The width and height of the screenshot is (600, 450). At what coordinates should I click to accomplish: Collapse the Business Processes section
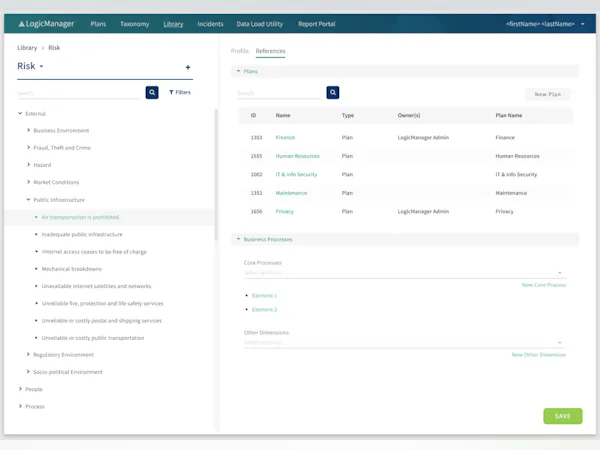click(238, 239)
